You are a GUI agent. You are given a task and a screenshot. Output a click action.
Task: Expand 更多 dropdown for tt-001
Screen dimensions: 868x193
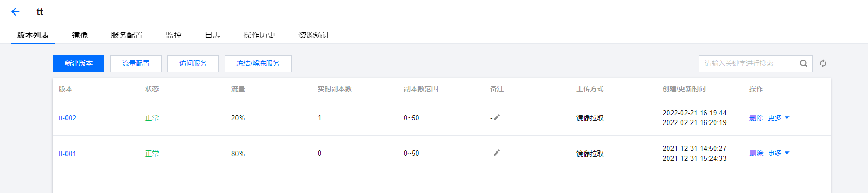pyautogui.click(x=779, y=153)
